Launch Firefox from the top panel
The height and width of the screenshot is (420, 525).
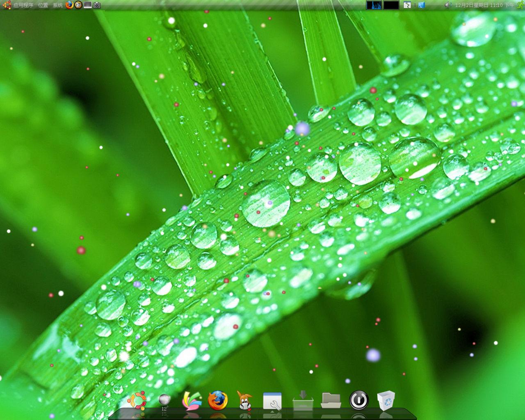[69, 5]
